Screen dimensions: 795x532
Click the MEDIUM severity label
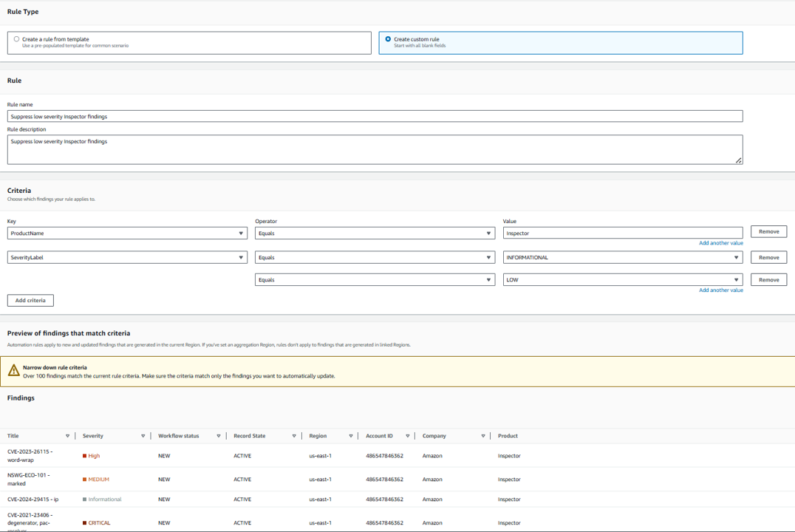coord(99,480)
